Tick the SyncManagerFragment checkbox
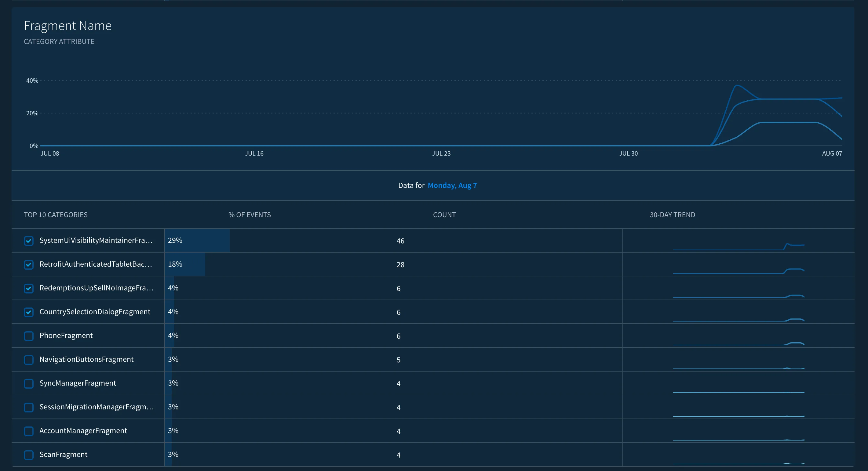Viewport: 868px width, 471px height. 29,383
